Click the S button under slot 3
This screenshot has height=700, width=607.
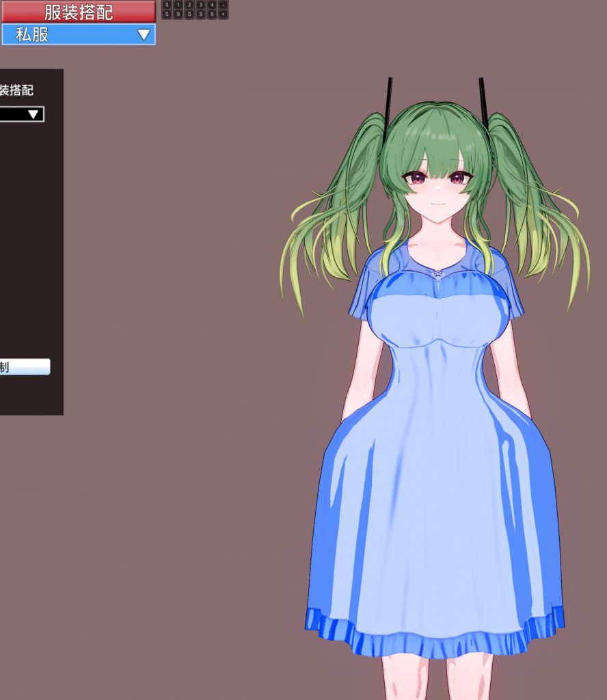pos(200,14)
